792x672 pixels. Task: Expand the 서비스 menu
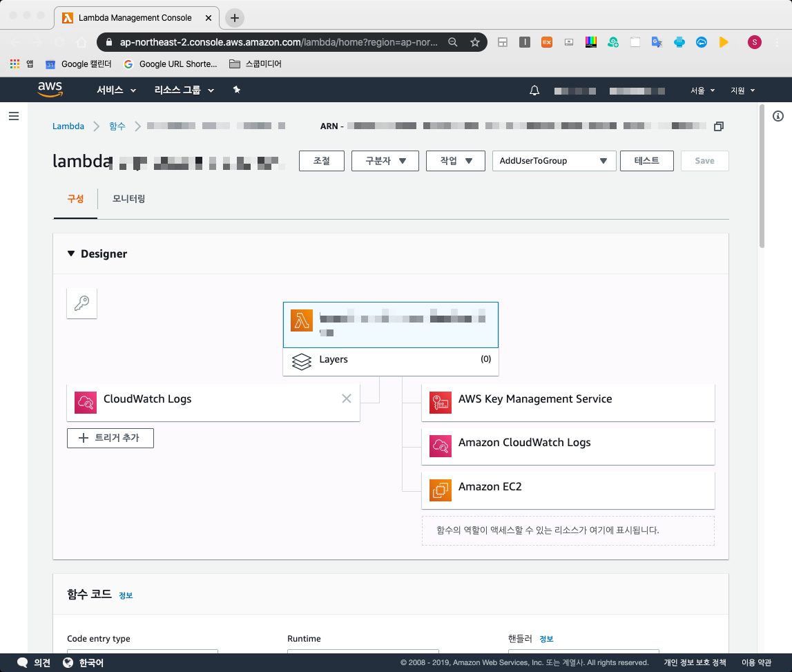116,90
